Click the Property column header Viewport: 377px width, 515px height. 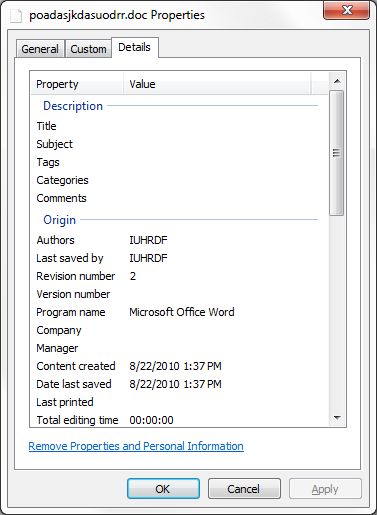[x=77, y=84]
